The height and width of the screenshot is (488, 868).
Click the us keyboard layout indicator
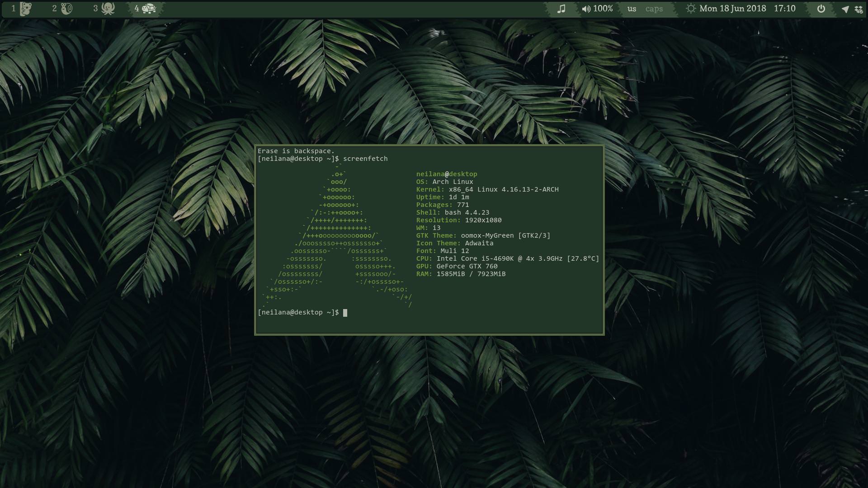click(x=632, y=9)
